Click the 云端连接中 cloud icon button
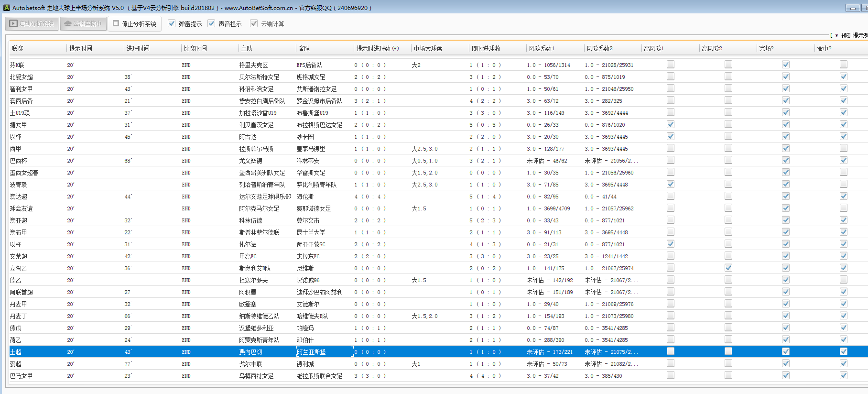 click(x=83, y=23)
